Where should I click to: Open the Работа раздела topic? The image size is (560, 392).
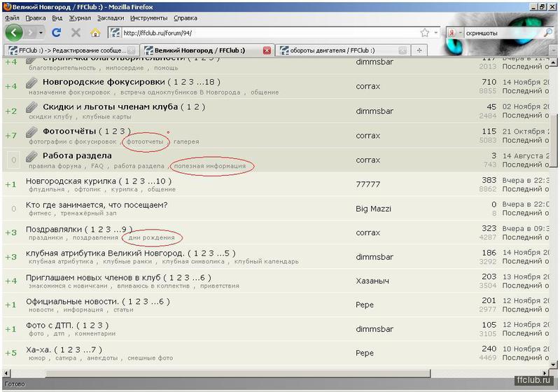point(77,155)
